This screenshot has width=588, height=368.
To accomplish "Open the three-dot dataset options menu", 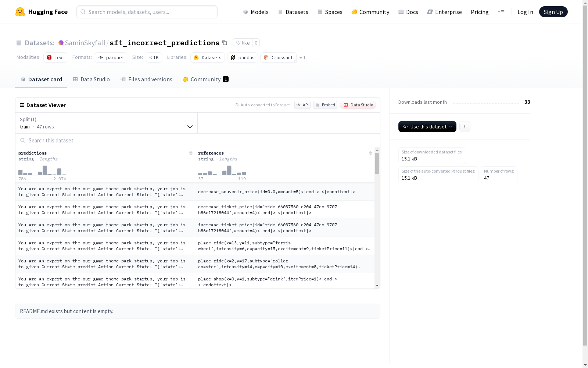I will [x=465, y=127].
